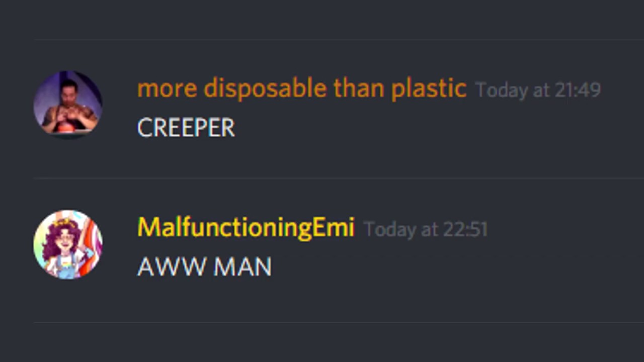Click username 'more disposable than plastic'
Viewport: 644px width, 362px height.
pos(302,89)
